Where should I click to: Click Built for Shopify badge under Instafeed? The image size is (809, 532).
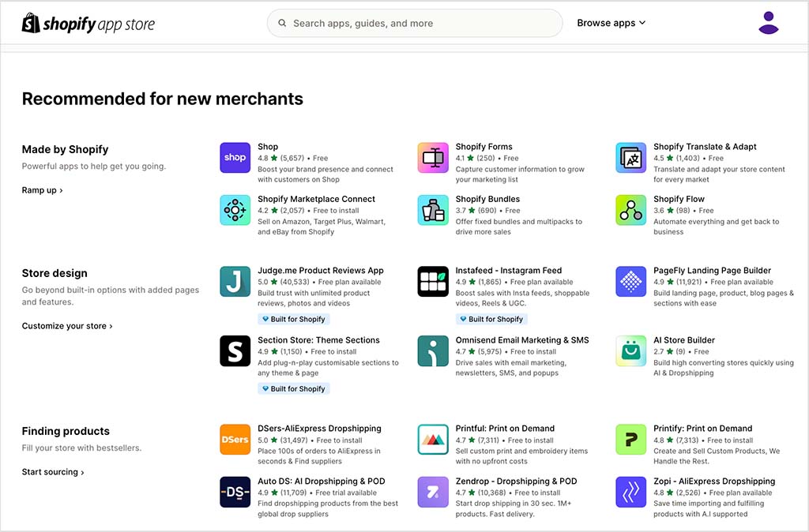491,319
